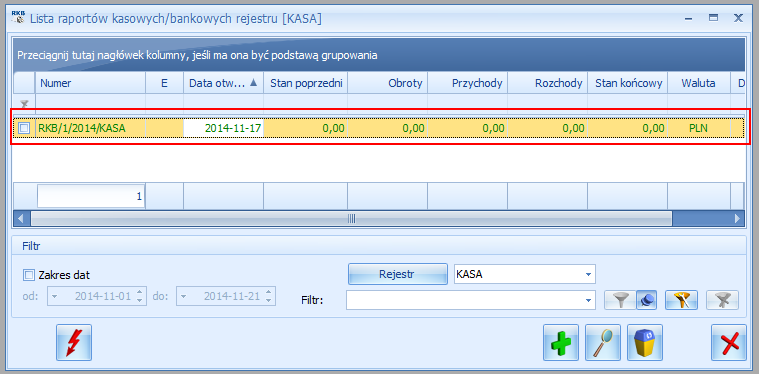The height and width of the screenshot is (374, 759).
Task: Click the horizontal scrollbar thumb
Action: pyautogui.click(x=351, y=219)
